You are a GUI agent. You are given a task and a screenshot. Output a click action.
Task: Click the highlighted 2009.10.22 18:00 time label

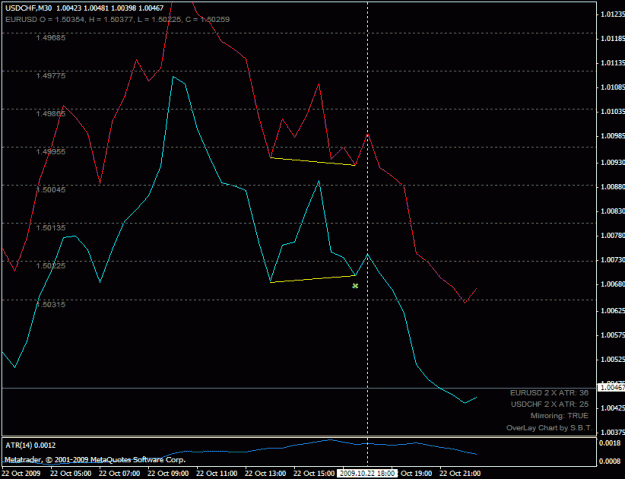pos(367,473)
